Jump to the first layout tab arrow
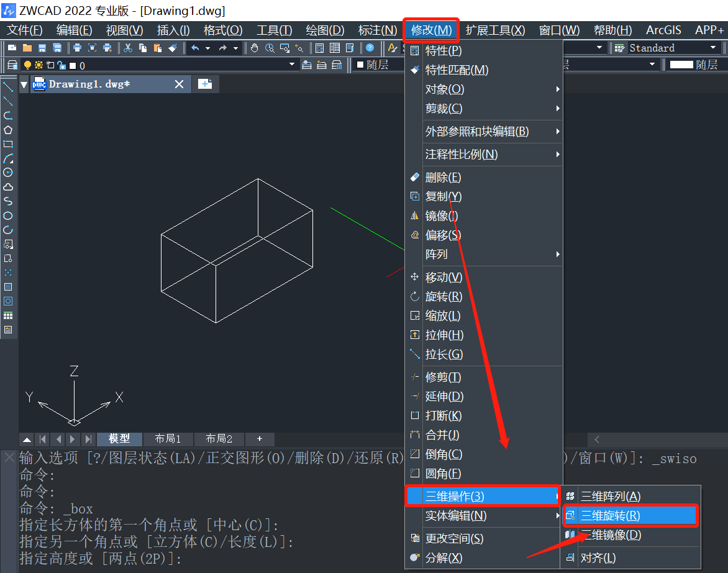This screenshot has width=728, height=573. coord(43,439)
